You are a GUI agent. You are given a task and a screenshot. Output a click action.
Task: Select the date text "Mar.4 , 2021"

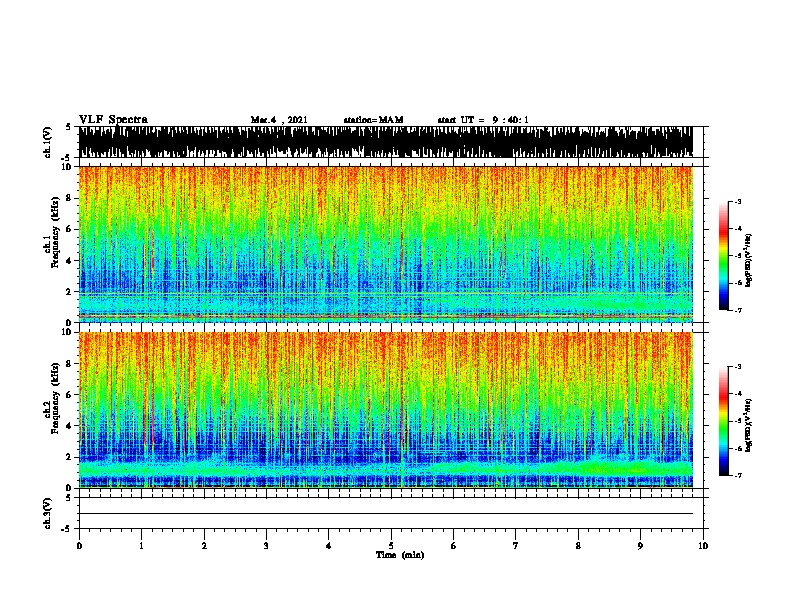coord(279,120)
